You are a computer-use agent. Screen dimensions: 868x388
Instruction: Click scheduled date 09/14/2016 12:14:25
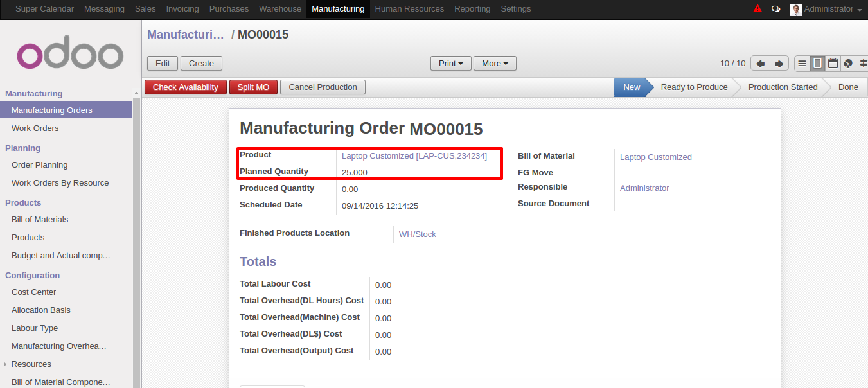click(380, 206)
